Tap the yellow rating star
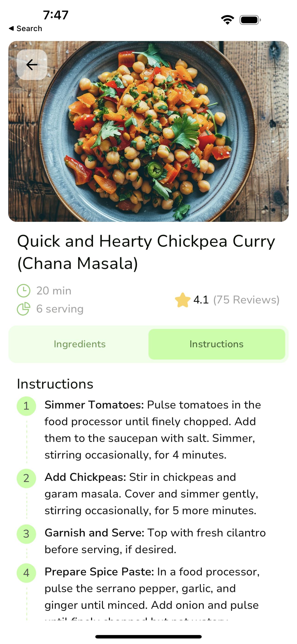 click(183, 300)
